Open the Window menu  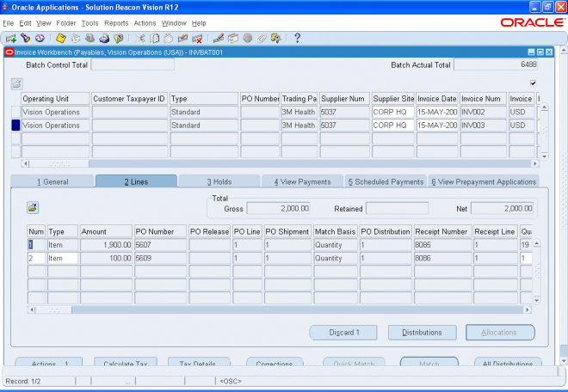[174, 23]
